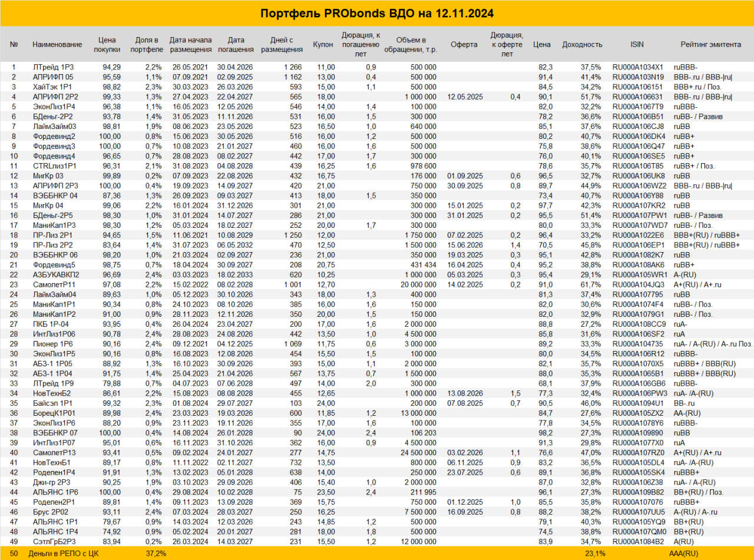Image resolution: width=754 pixels, height=560 pixels.
Task: Click the 'Доля в портфеле' column header
Action: (145, 45)
